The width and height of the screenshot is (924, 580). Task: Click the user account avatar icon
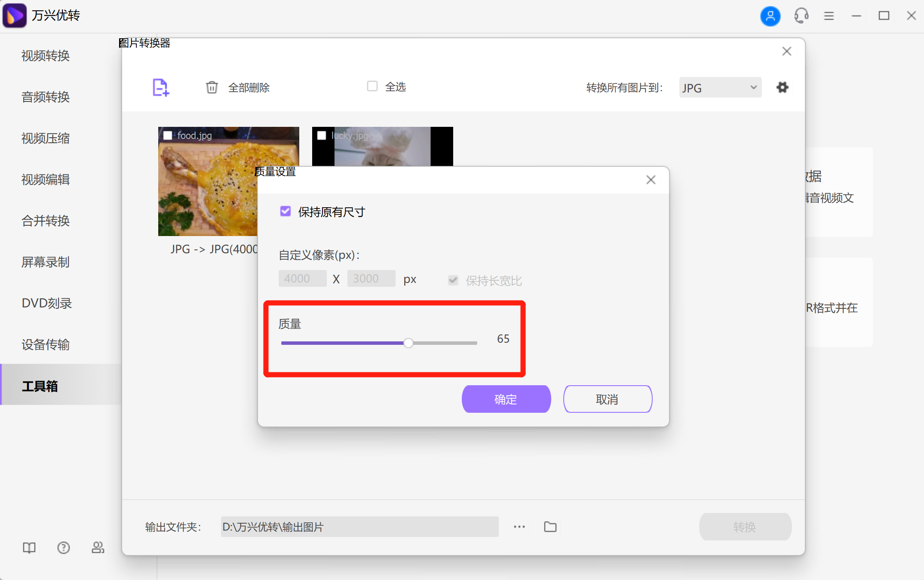770,16
